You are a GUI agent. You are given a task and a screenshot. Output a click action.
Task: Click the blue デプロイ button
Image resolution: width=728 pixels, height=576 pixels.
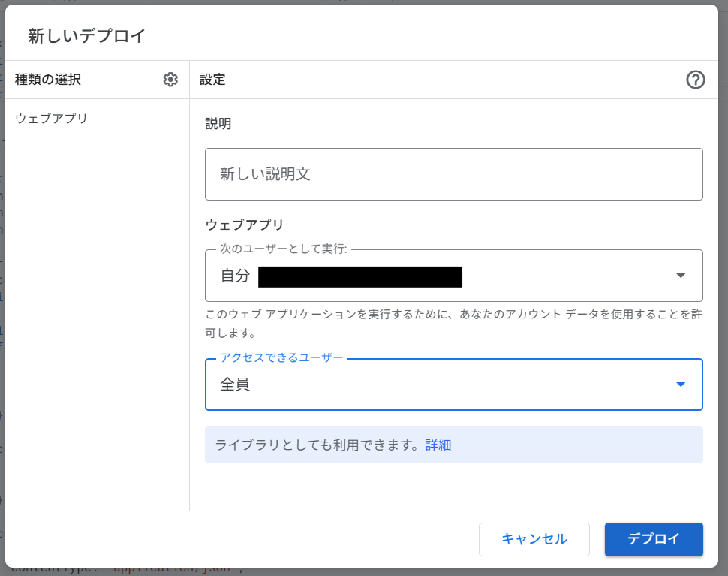point(654,539)
